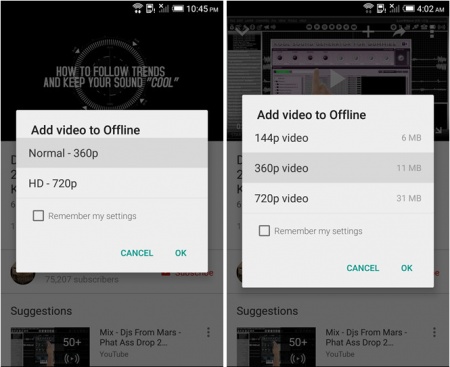
Task: Confirm with OK in the left Offline dialog
Action: click(x=181, y=253)
